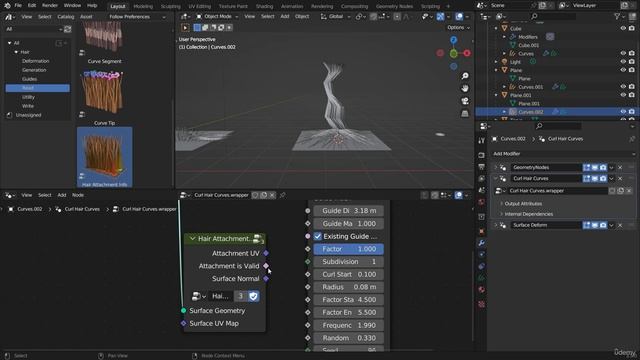Open the Global transform orientation dropdown
The height and width of the screenshot is (360, 640).
coord(336,17)
